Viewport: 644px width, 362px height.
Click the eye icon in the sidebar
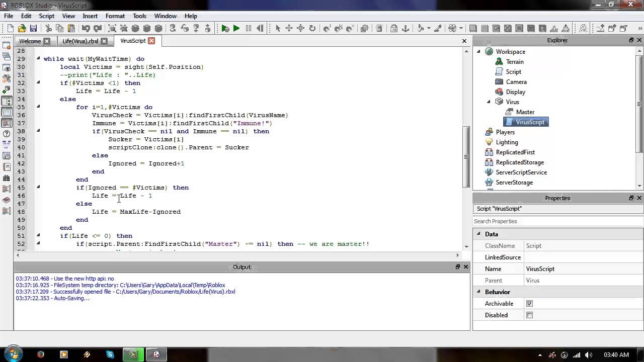[7, 67]
